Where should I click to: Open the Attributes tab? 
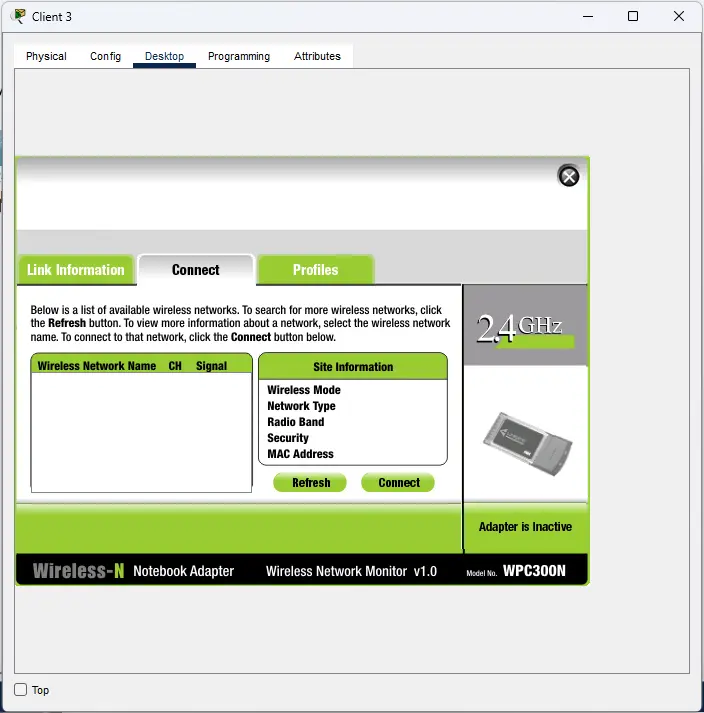(317, 56)
